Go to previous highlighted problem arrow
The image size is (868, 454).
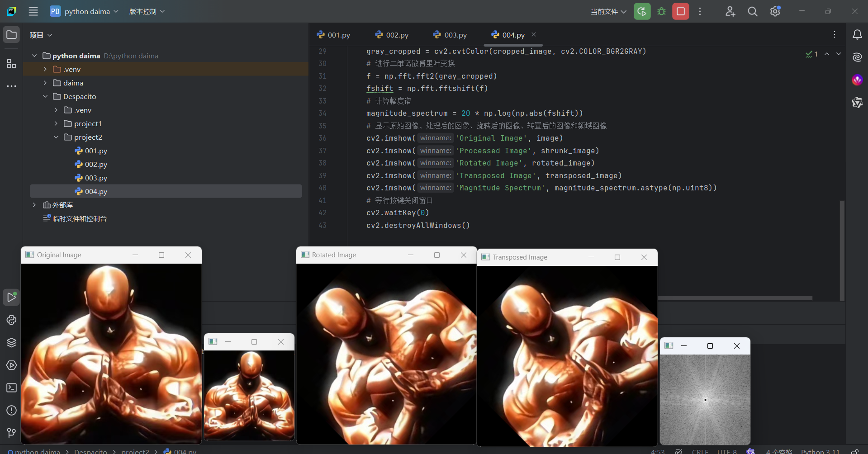pyautogui.click(x=827, y=54)
